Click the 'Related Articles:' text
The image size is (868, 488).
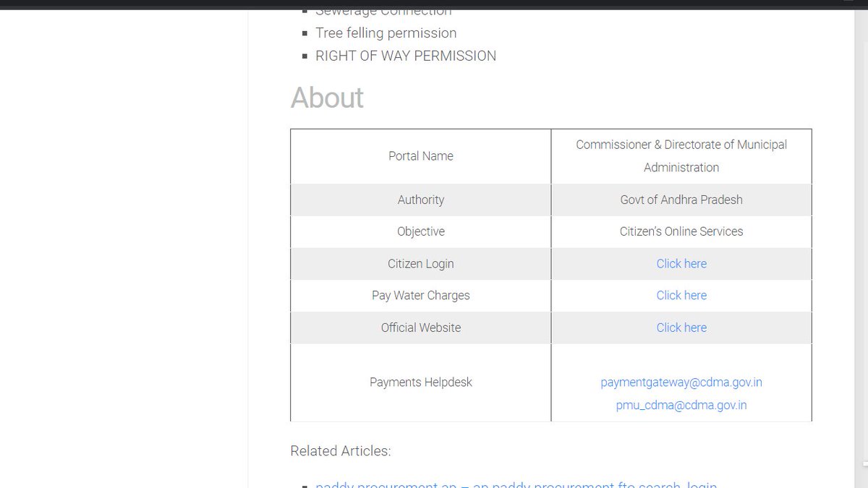[x=341, y=451]
